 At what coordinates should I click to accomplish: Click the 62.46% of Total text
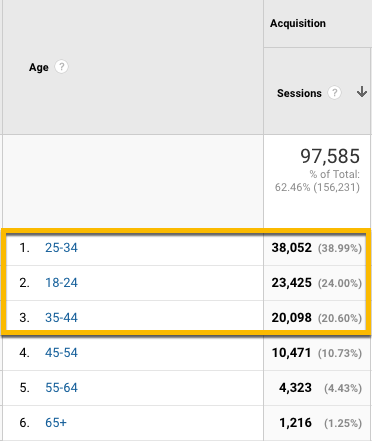[x=317, y=181]
